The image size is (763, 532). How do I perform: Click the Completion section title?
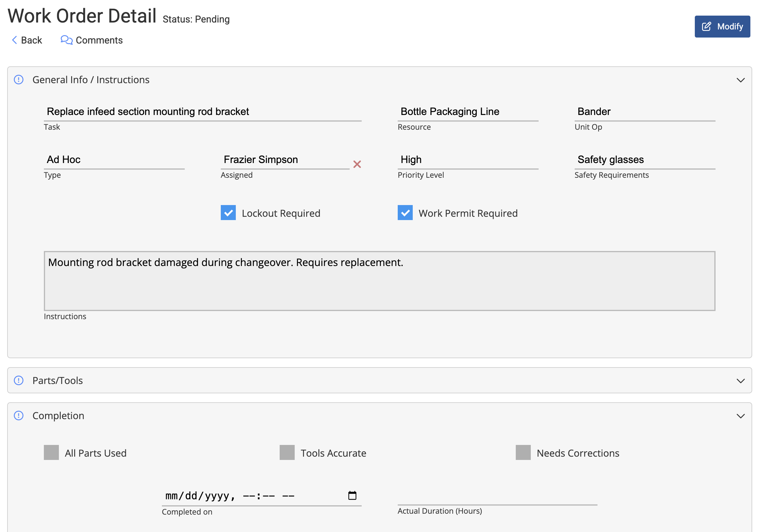pyautogui.click(x=58, y=416)
